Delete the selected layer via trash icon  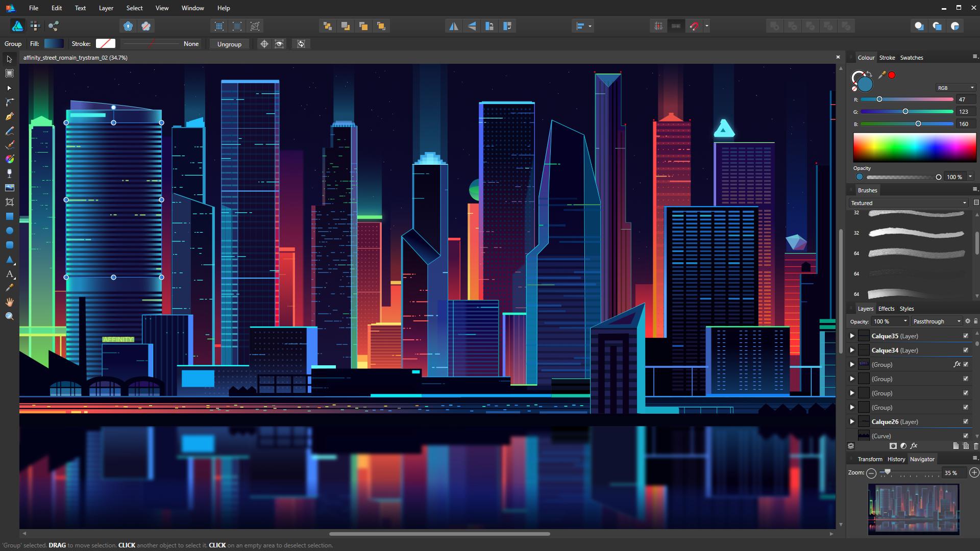[x=975, y=445]
